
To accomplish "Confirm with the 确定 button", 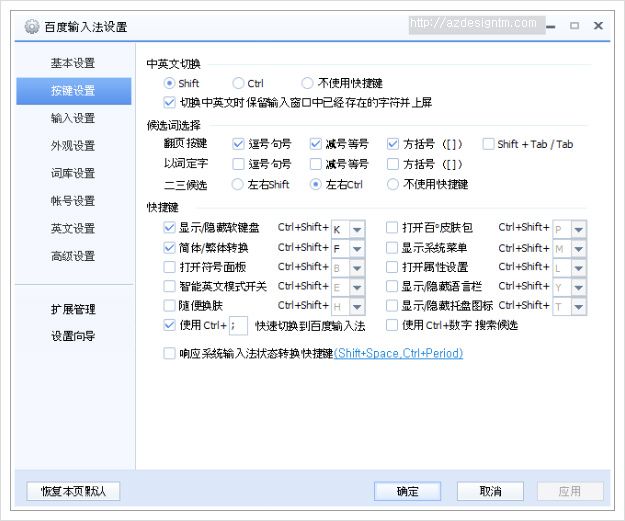I will 407,491.
